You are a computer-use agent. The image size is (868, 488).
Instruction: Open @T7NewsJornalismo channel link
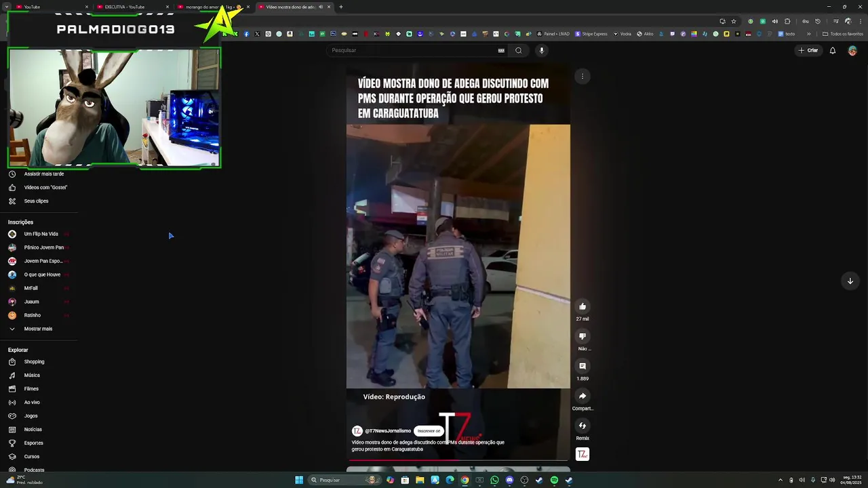click(388, 431)
